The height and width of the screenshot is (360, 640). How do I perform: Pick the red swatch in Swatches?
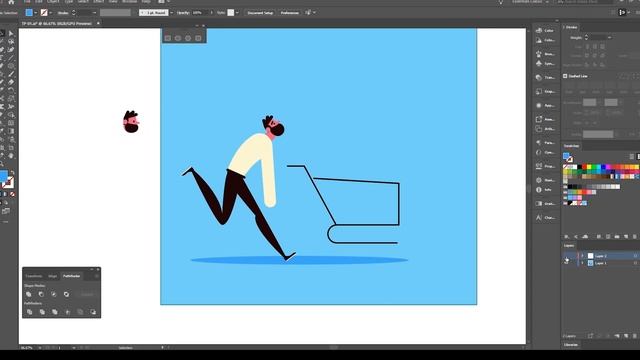pos(584,167)
